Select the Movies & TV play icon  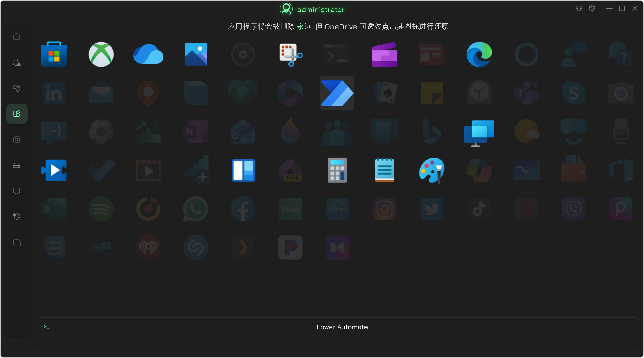(x=54, y=170)
